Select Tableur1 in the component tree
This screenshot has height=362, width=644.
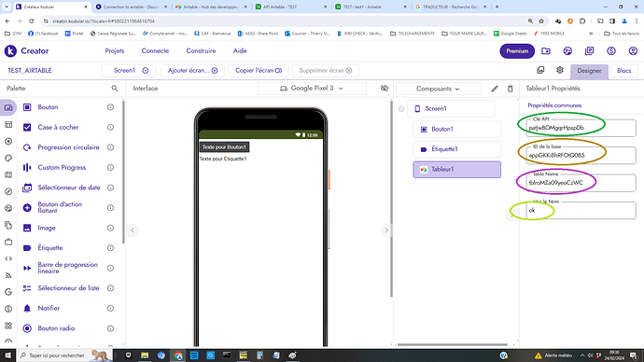456,169
